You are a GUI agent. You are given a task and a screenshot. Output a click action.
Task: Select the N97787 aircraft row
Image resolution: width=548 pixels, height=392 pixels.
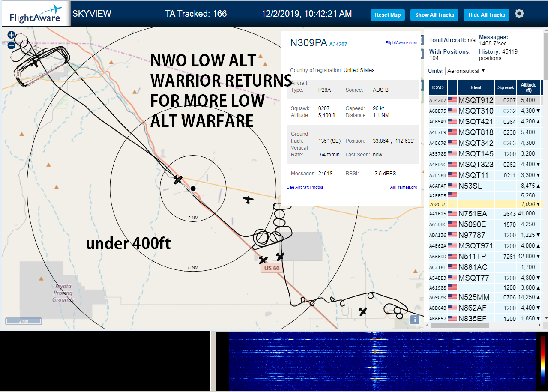pyautogui.click(x=485, y=235)
